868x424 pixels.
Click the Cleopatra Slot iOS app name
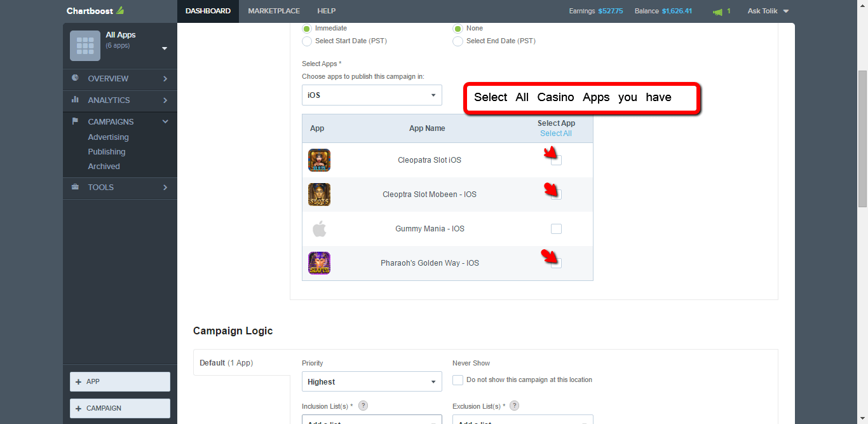point(430,160)
